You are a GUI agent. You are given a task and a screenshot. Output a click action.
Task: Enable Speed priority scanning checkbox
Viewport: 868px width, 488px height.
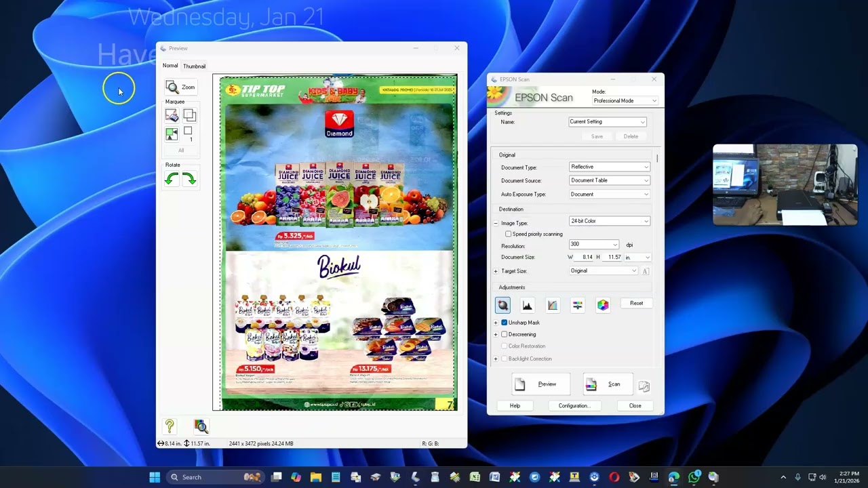pos(508,234)
